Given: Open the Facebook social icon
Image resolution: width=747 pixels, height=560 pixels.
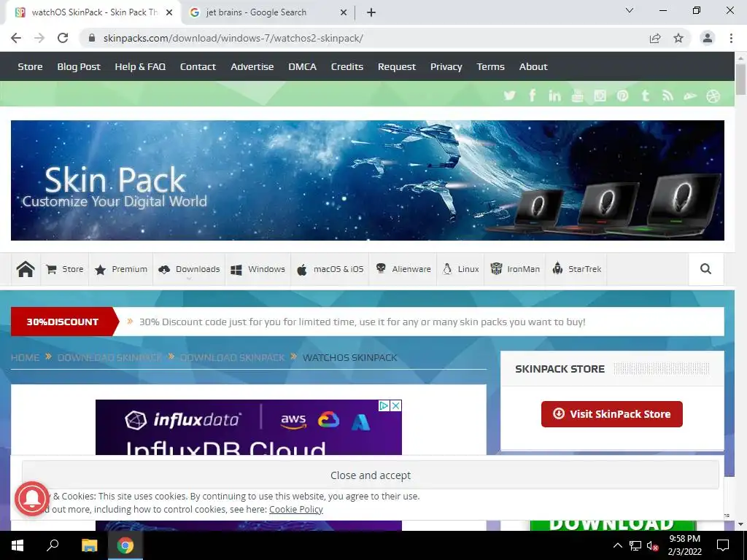Looking at the screenshot, I should tap(532, 96).
